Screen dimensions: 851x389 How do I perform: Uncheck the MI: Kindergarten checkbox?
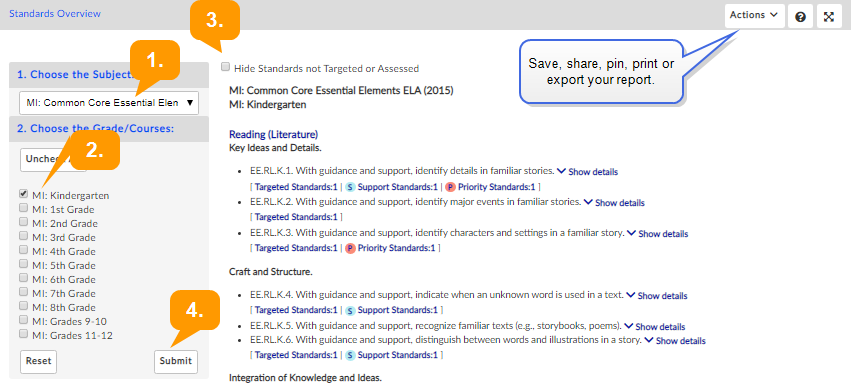pos(23,194)
